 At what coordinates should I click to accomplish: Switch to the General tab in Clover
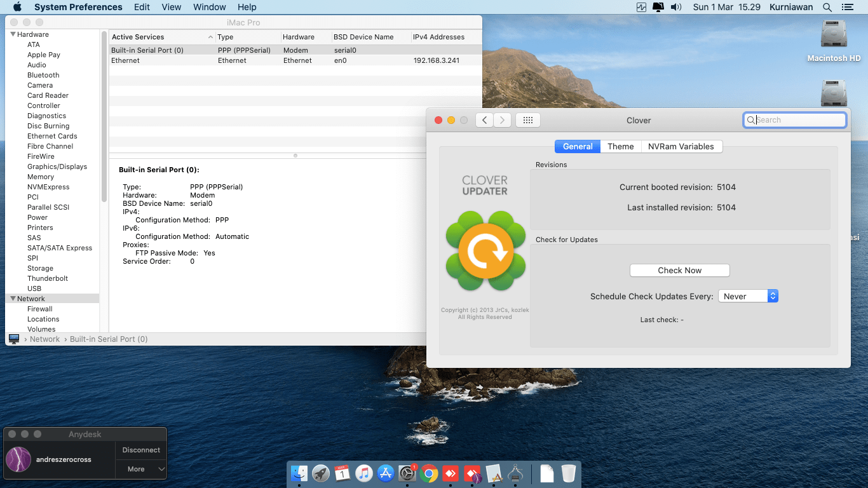pos(578,146)
